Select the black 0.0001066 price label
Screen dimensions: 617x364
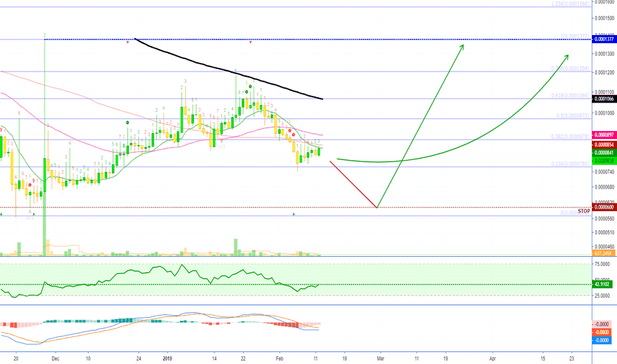click(x=604, y=99)
